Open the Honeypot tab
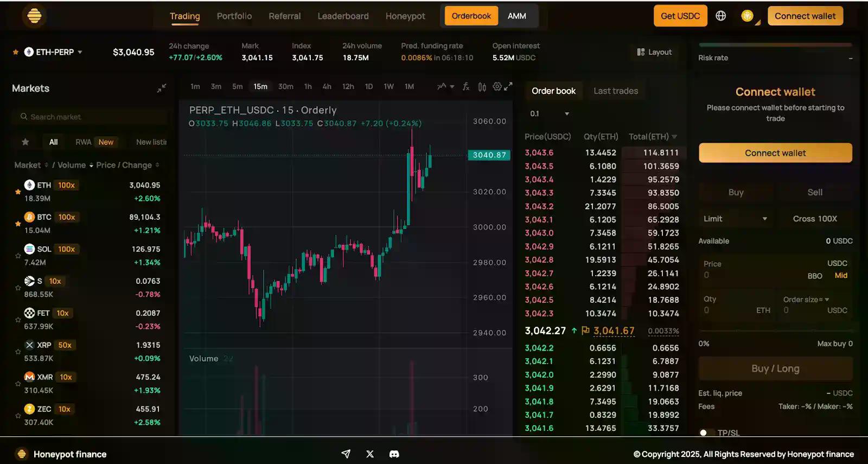The image size is (868, 464). coord(405,16)
